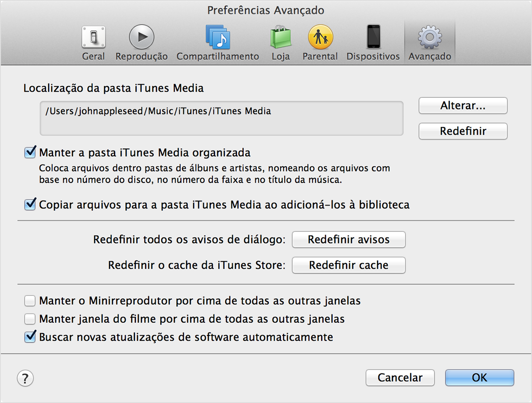Open help with the question mark button
This screenshot has width=532, height=403.
[25, 378]
